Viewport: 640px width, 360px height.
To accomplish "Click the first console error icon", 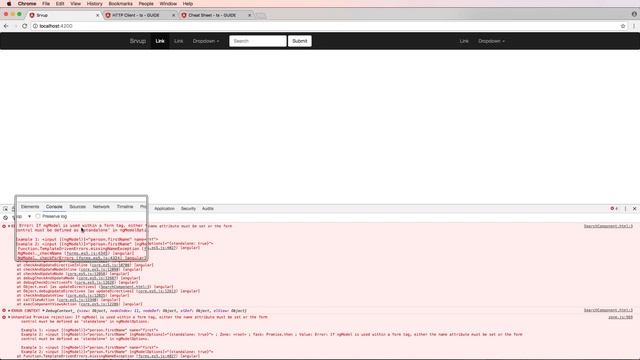I will [x=4, y=226].
